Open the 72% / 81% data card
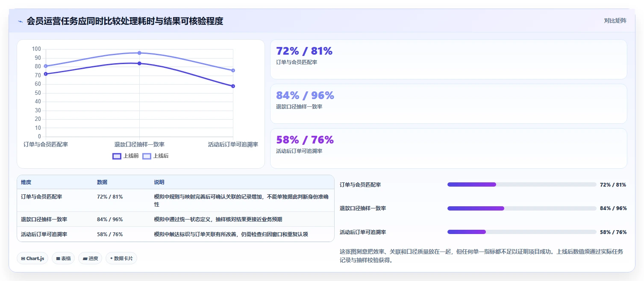Screen dimensions: 644x281 pos(449,59)
